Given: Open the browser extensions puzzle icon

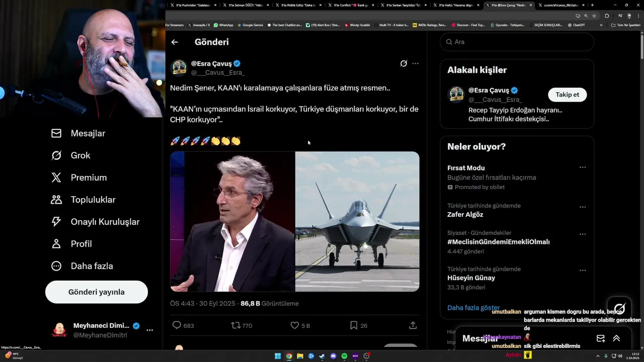Looking at the screenshot, I should click(607, 16).
